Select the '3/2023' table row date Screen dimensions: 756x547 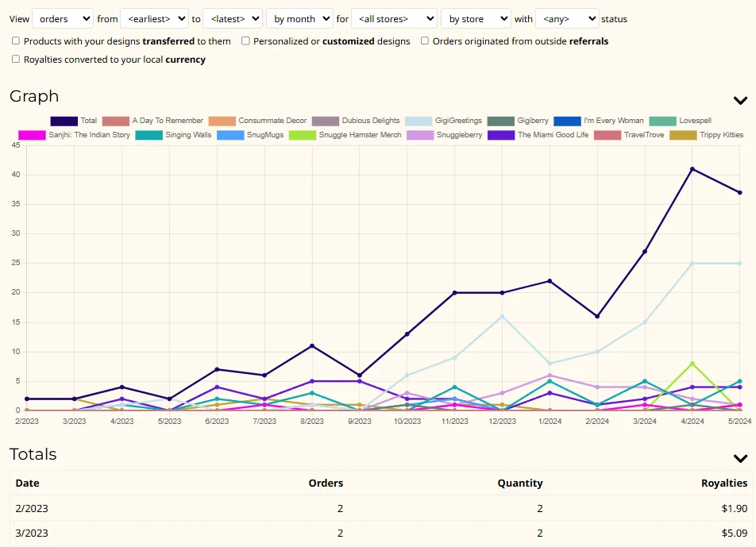pos(32,533)
